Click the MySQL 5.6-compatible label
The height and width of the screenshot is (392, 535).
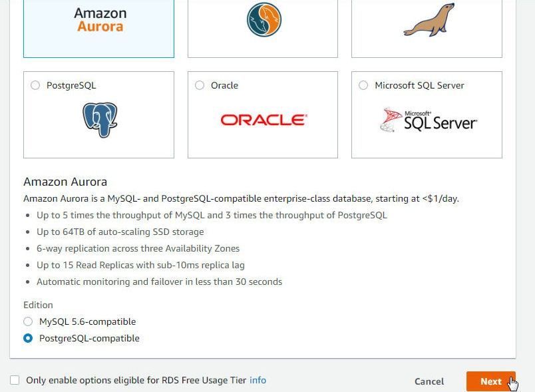(x=87, y=321)
